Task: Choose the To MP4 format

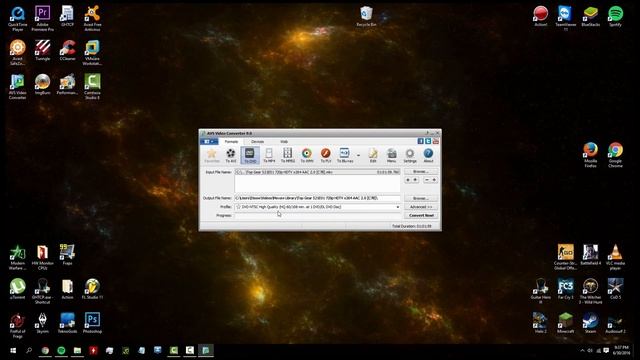Action: 269,155
